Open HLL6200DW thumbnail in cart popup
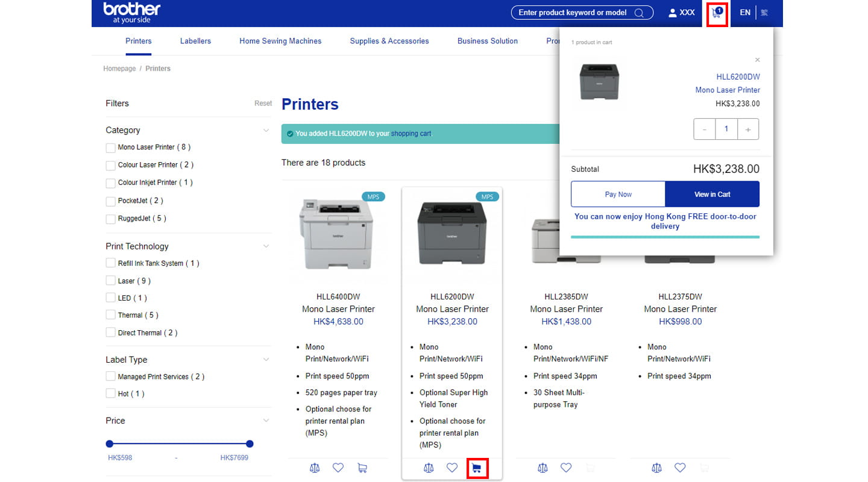Viewport: 868px width, 482px height. tap(599, 83)
